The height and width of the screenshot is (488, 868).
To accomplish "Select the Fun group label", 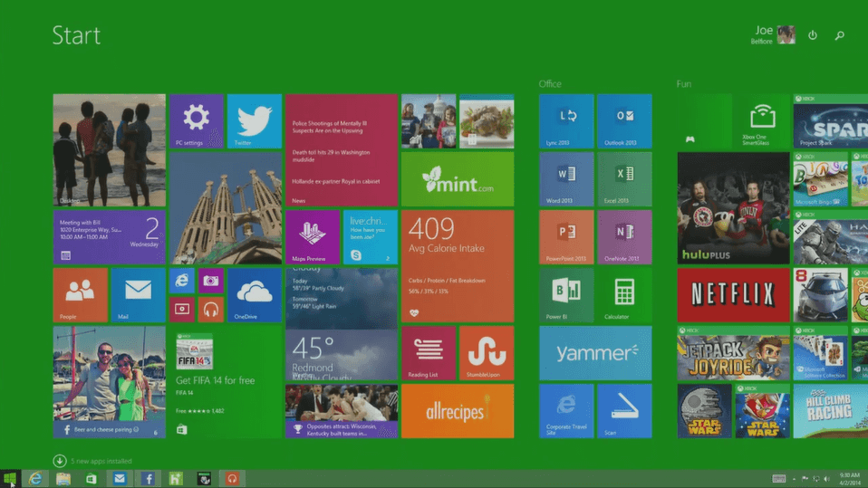I will pyautogui.click(x=684, y=83).
